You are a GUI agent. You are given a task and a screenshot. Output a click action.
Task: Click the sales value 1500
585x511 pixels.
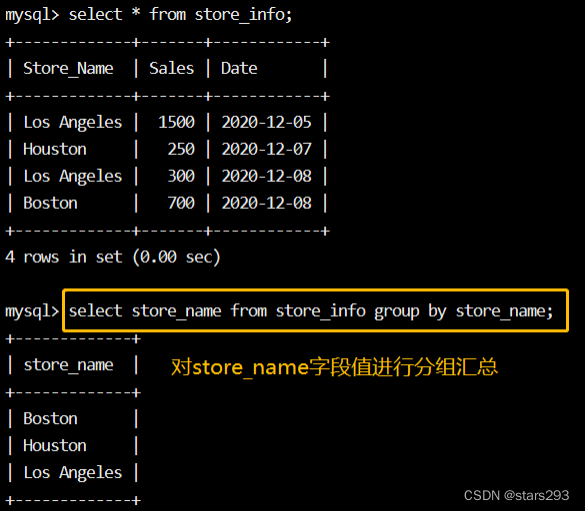176,122
